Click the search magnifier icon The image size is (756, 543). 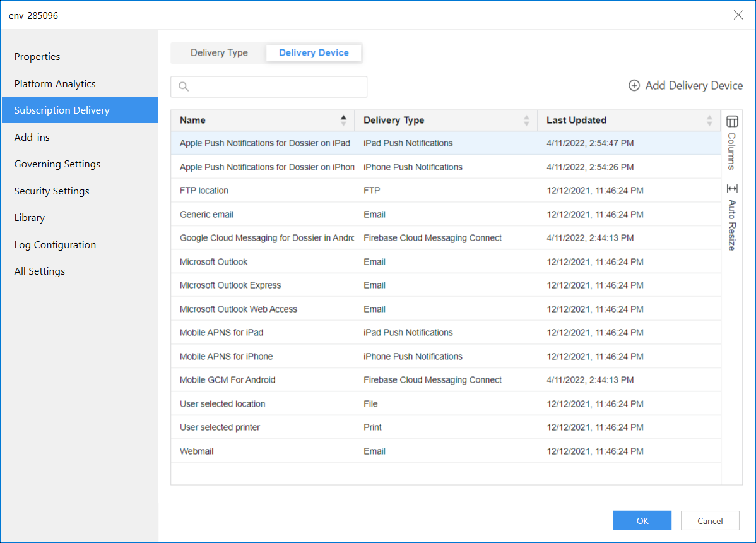coord(184,87)
